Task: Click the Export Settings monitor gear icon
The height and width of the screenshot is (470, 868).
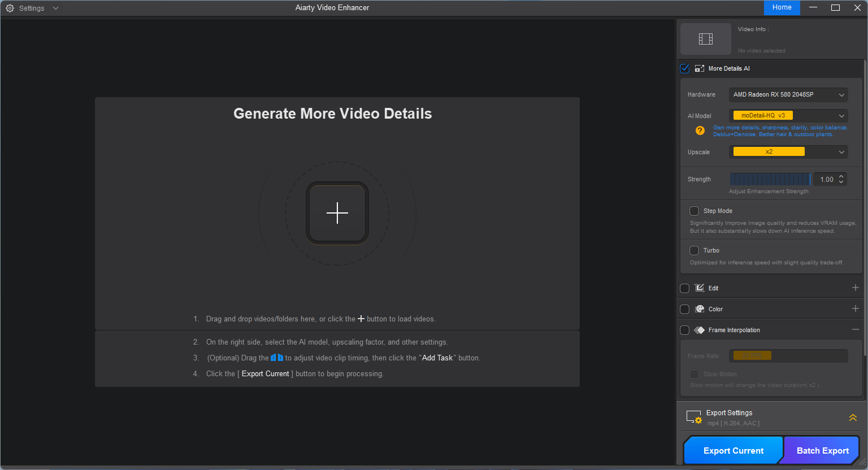Action: pyautogui.click(x=693, y=417)
